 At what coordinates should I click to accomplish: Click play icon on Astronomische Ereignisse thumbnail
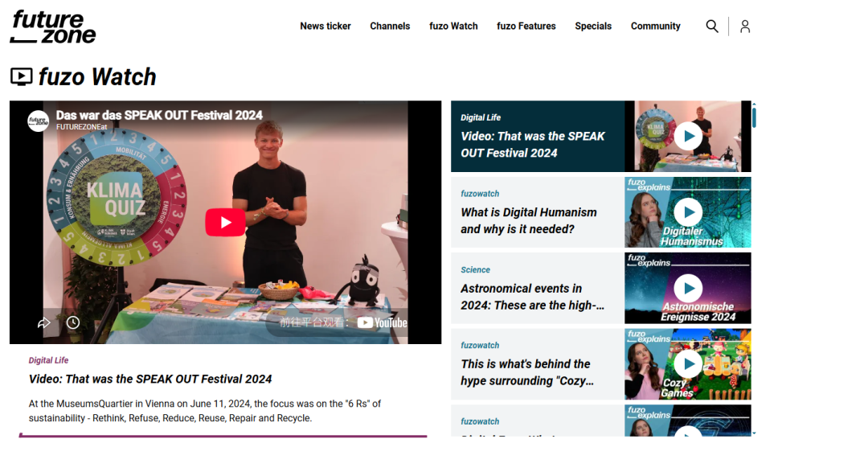(688, 288)
